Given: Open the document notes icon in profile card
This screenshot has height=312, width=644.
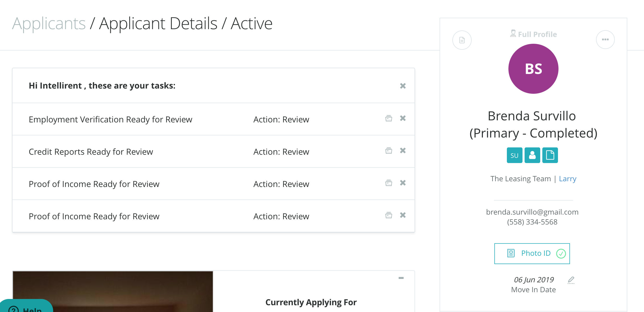Looking at the screenshot, I should click(x=462, y=40).
